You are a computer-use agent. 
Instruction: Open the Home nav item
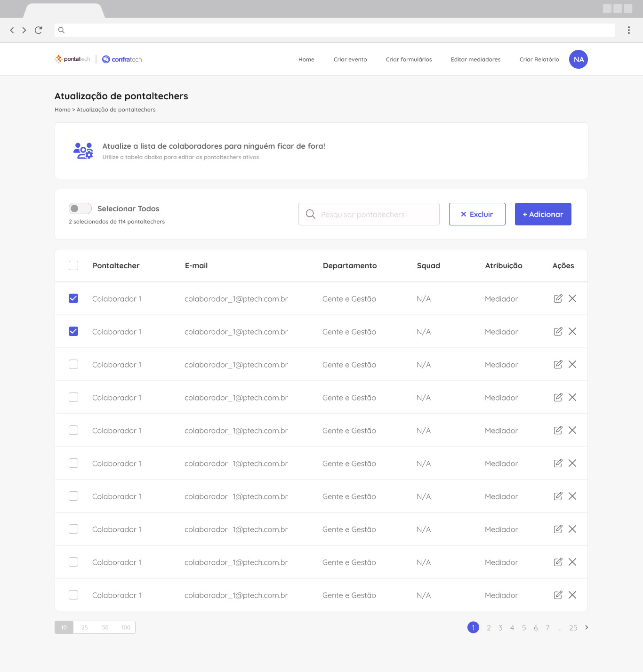pos(306,59)
